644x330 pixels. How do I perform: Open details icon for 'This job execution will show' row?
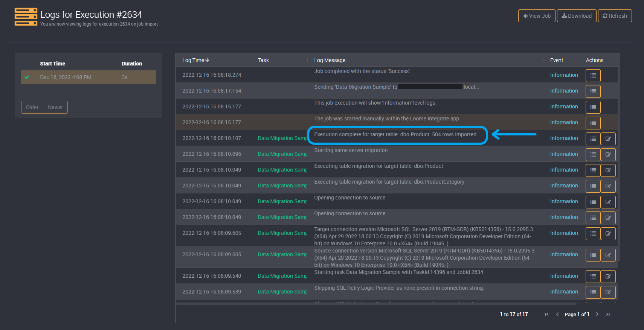[x=593, y=107]
